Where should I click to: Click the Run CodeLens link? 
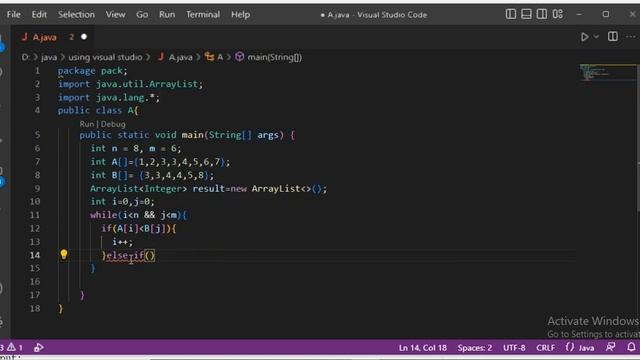87,124
